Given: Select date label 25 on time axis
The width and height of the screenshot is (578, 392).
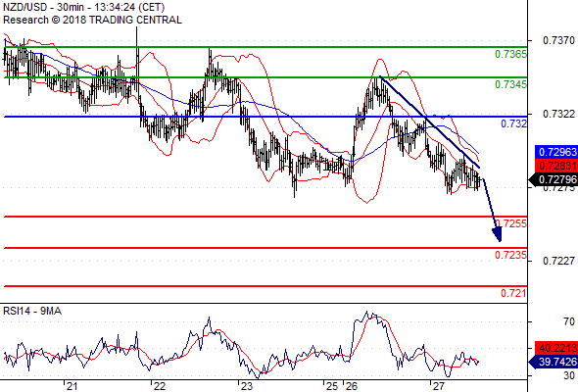Looking at the screenshot, I should tap(332, 386).
